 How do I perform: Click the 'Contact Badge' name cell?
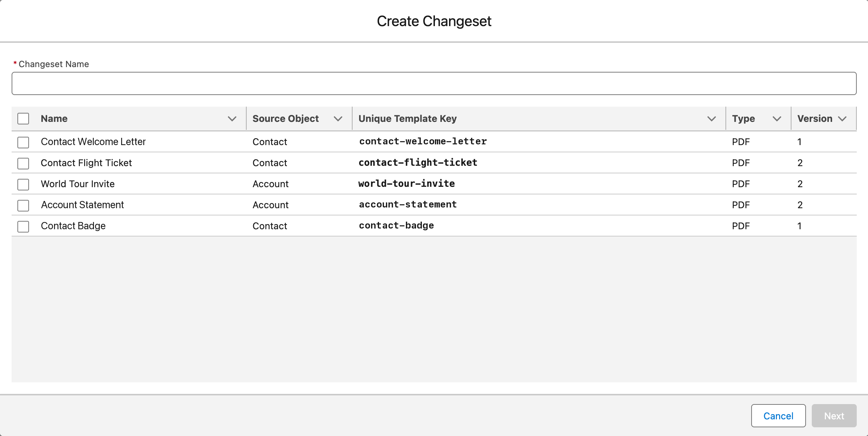click(73, 226)
